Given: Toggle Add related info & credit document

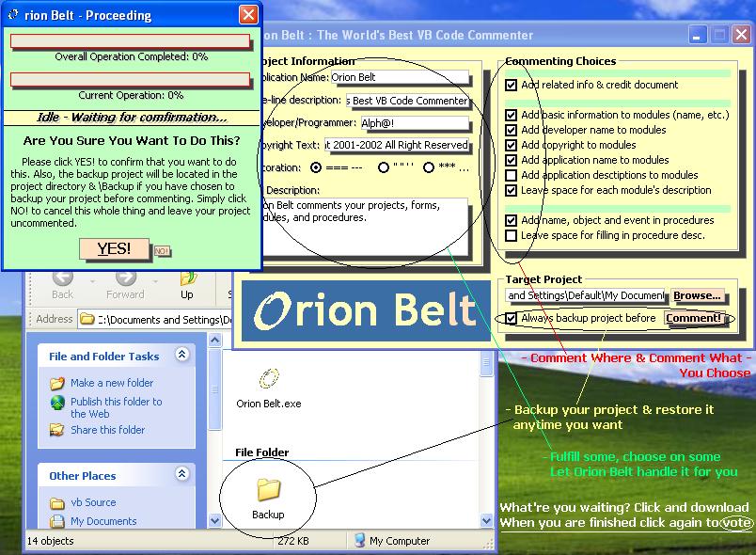Looking at the screenshot, I should (x=512, y=85).
